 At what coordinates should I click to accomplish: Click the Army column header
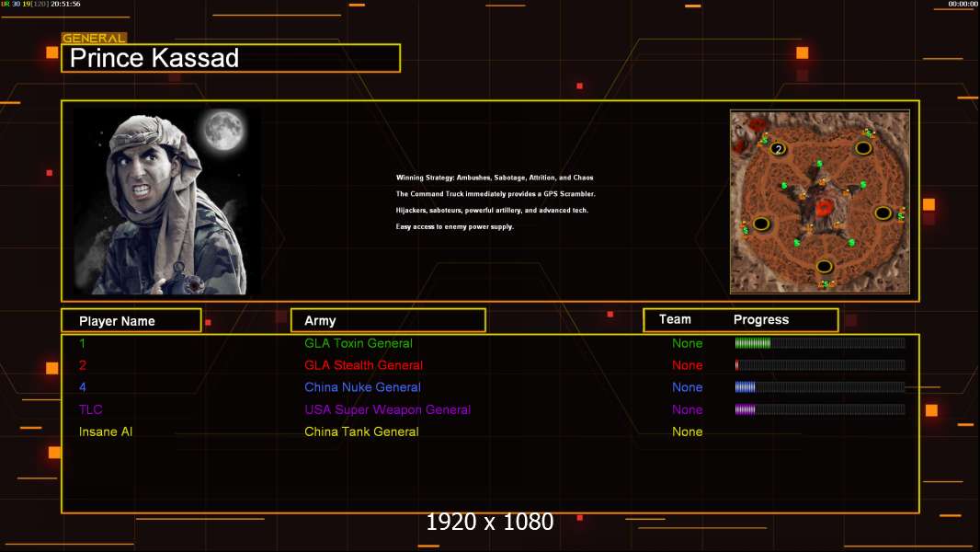click(x=388, y=321)
